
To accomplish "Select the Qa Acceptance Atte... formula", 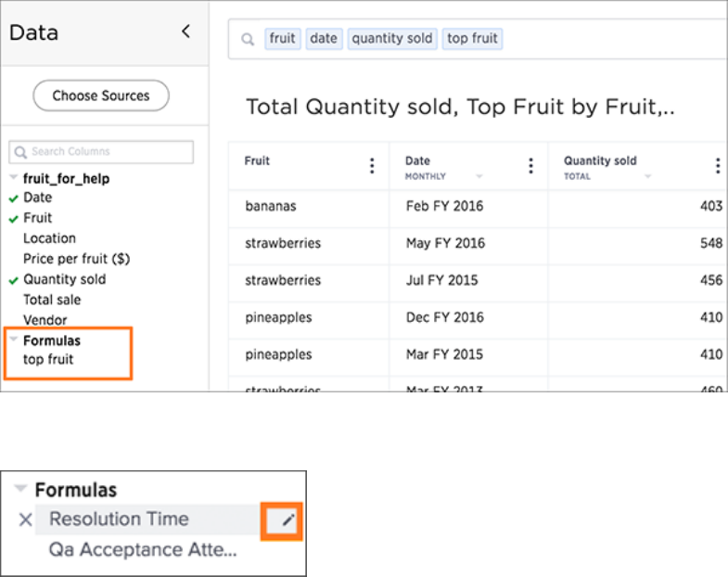I will (x=143, y=549).
